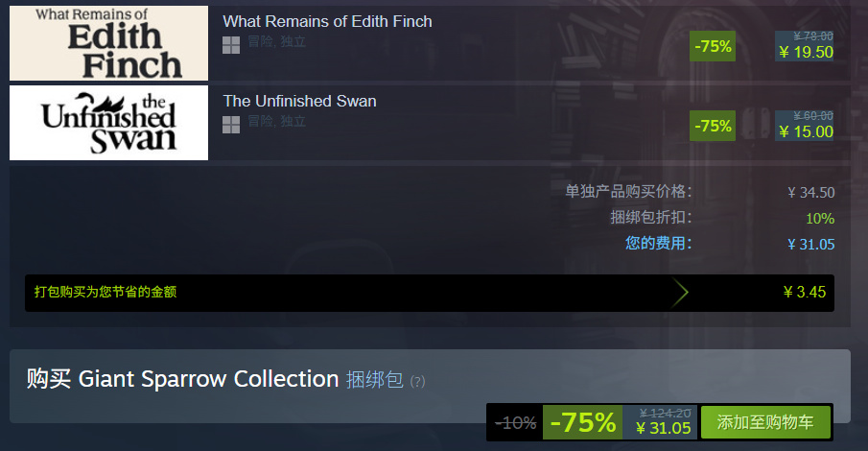This screenshot has height=451, width=868.
Task: Click the 打包购买为您节省的金额 savings bar
Action: coord(430,293)
